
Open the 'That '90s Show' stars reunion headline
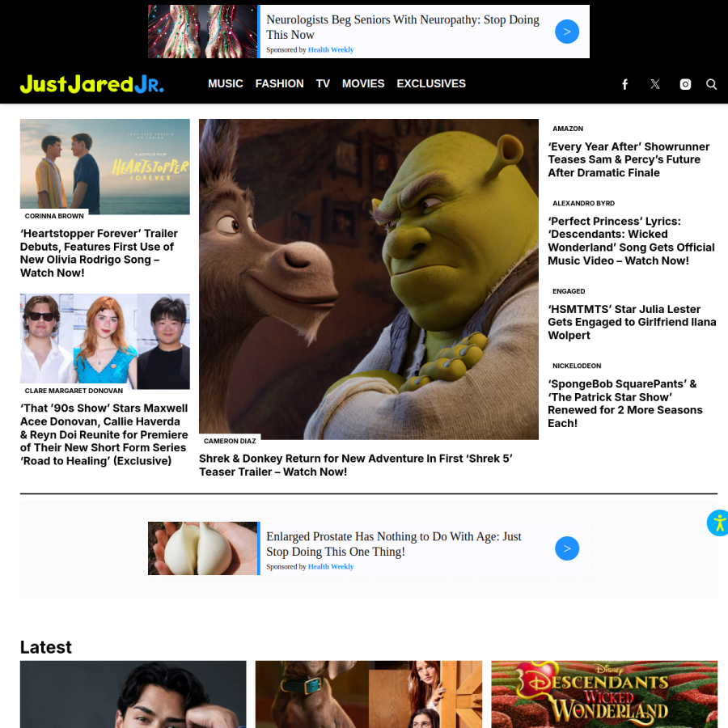[104, 434]
